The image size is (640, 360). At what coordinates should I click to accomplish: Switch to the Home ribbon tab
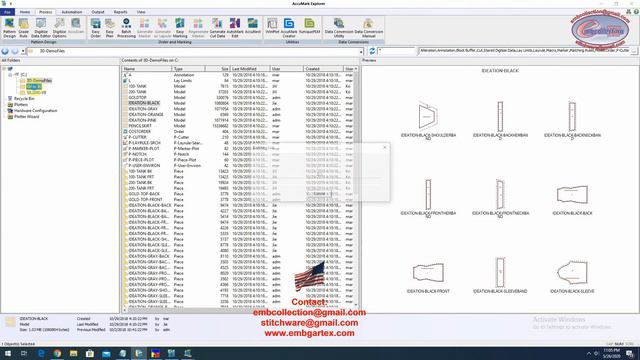(24, 12)
